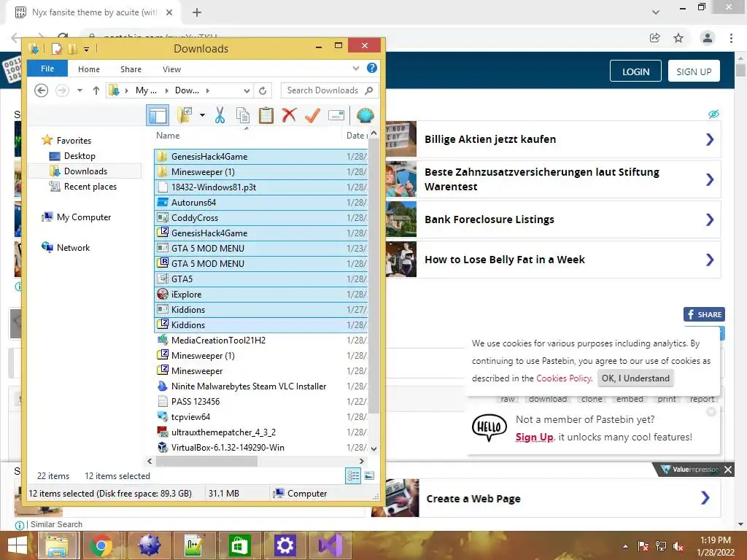This screenshot has height=560, width=747.
Task: Select the Autoruns64 file
Action: coord(260,203)
